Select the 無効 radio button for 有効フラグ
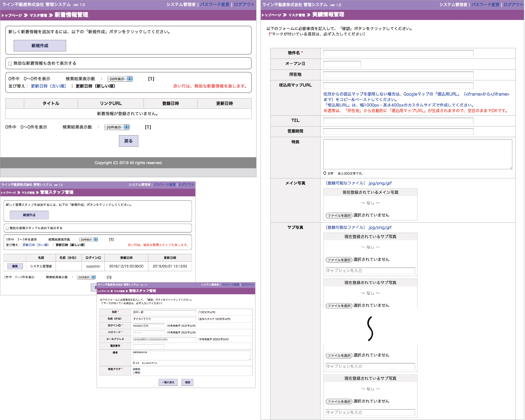Viewport: 525px width, 420px height. (x=134, y=372)
